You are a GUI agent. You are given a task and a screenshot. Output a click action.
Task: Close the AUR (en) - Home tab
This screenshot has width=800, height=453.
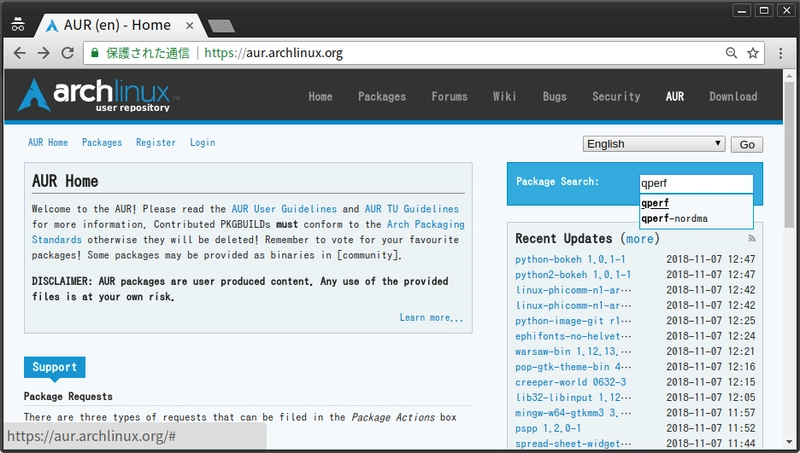190,26
